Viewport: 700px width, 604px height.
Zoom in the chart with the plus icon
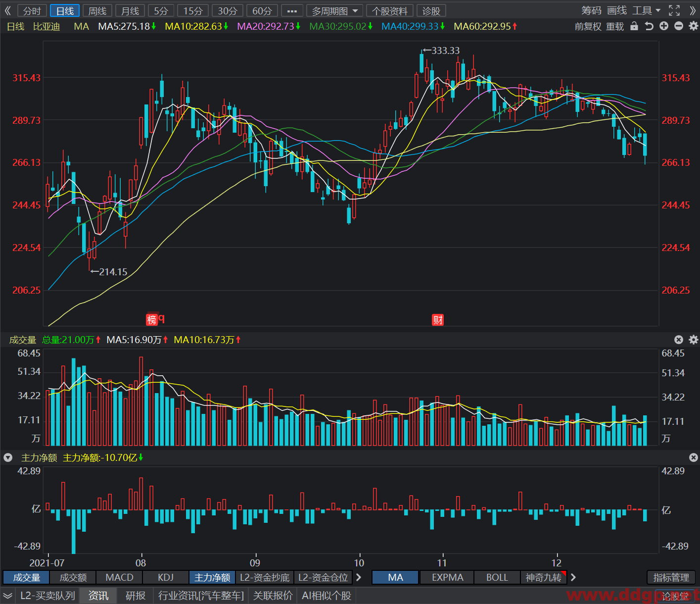pos(664,26)
